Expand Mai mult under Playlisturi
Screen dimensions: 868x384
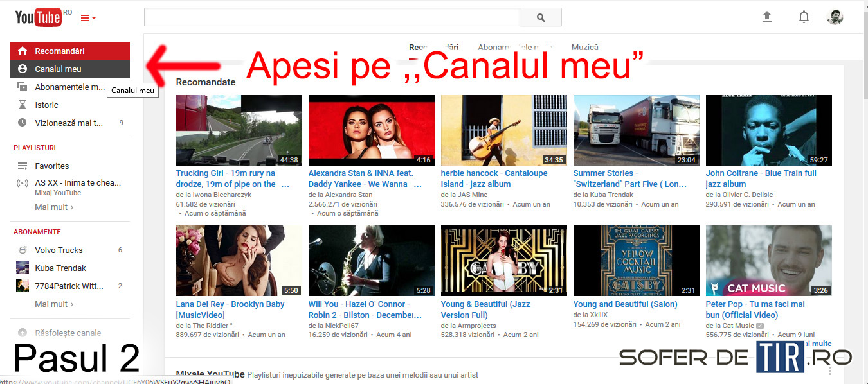[x=53, y=207]
